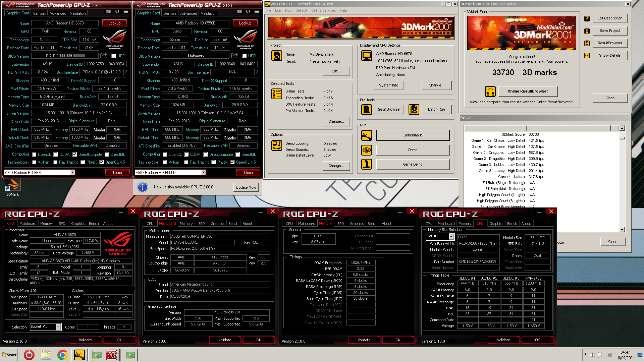
Task: Click Online ResultBrowser icon in score window
Action: (490, 91)
